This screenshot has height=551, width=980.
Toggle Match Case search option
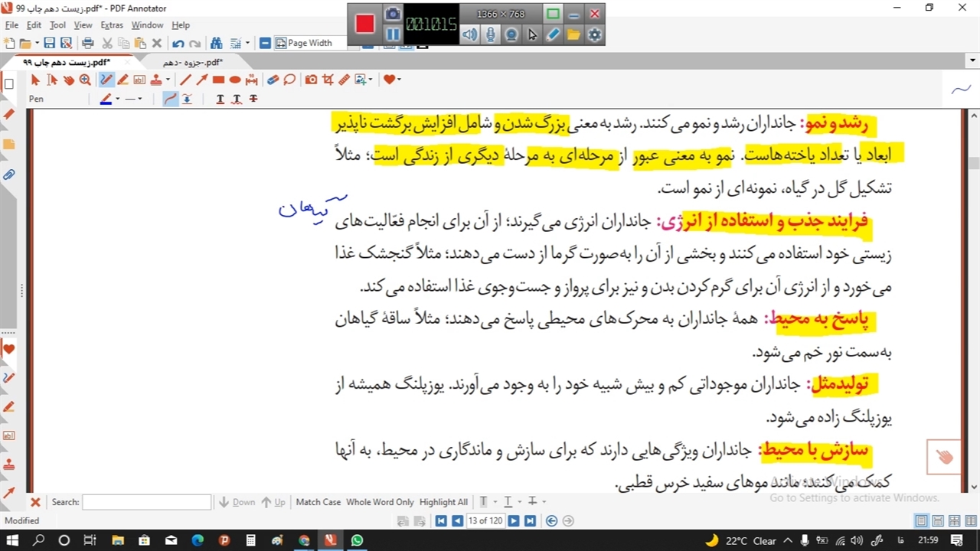tap(318, 502)
